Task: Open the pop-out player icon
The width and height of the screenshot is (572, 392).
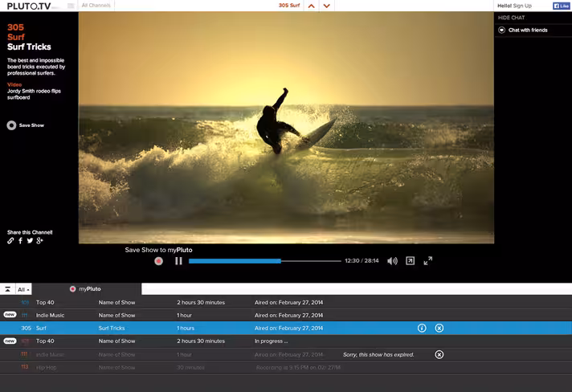Action: coord(410,261)
